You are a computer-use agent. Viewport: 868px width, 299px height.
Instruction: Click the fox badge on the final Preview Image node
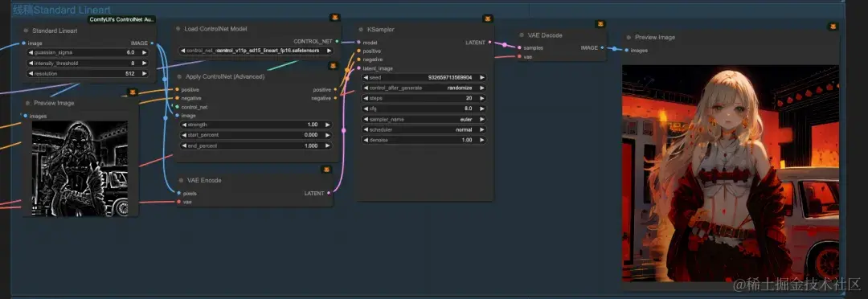click(x=833, y=27)
